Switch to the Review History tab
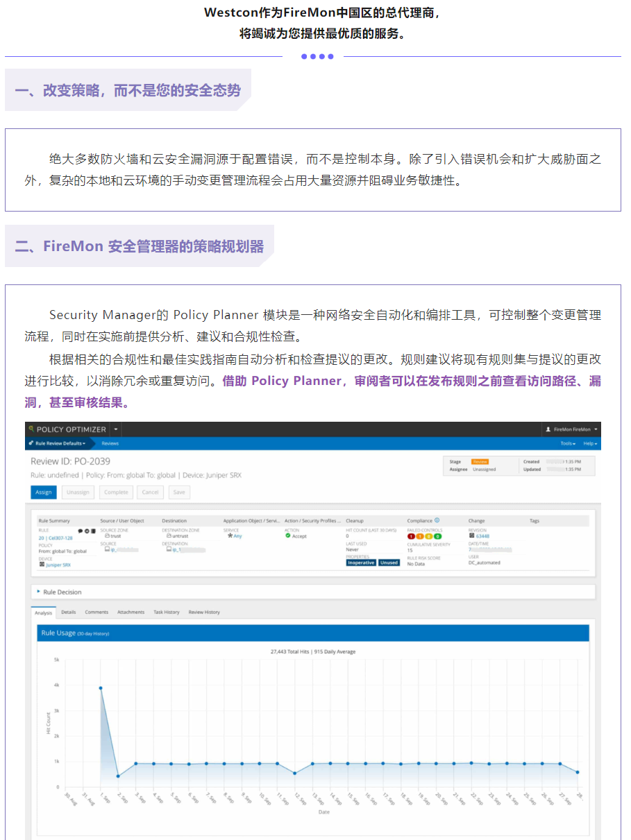Viewport: 631px width, 840px height. pyautogui.click(x=204, y=612)
